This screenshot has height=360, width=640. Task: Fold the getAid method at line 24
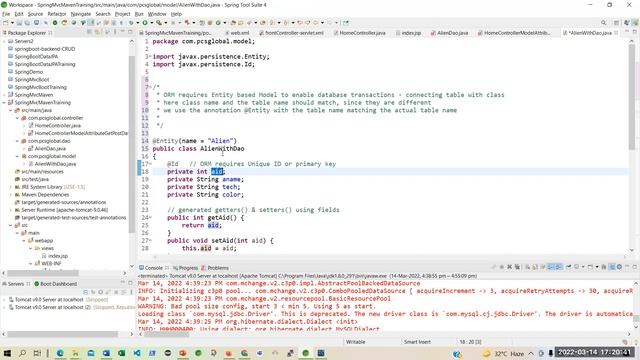[150, 218]
